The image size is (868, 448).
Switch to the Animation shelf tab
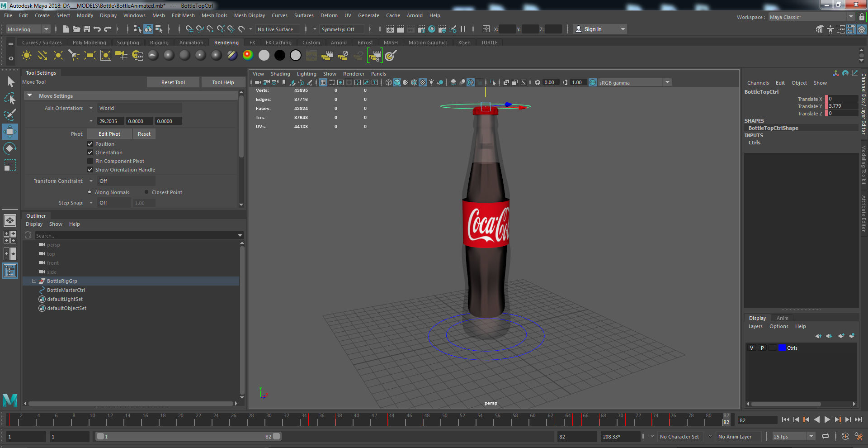point(191,43)
